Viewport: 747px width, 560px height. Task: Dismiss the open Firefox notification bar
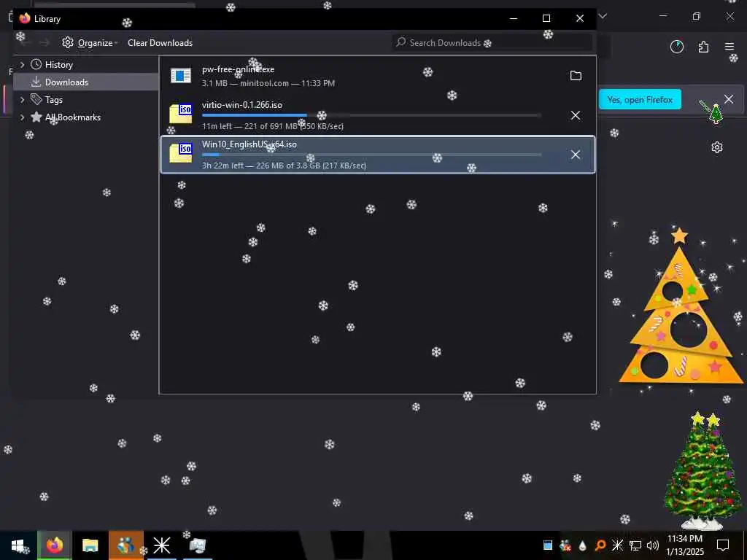point(729,99)
